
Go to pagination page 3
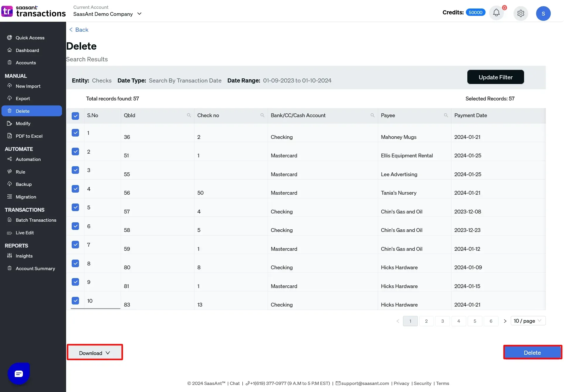click(x=442, y=321)
